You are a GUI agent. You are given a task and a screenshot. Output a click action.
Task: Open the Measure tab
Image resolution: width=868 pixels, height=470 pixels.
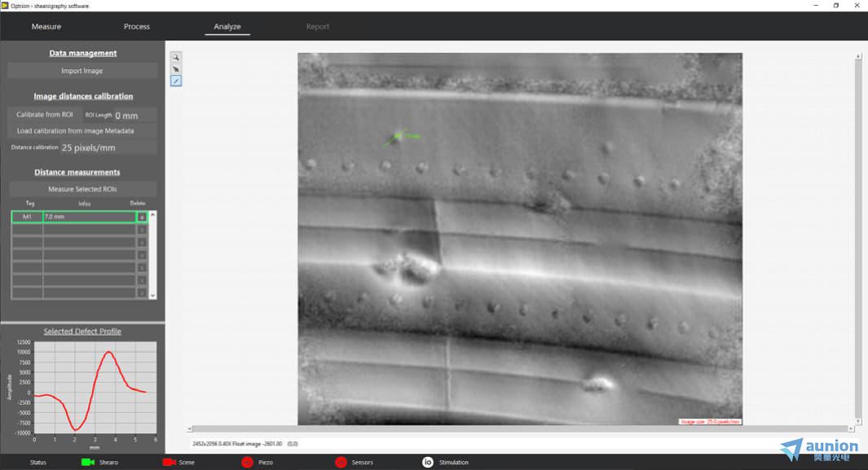point(46,27)
